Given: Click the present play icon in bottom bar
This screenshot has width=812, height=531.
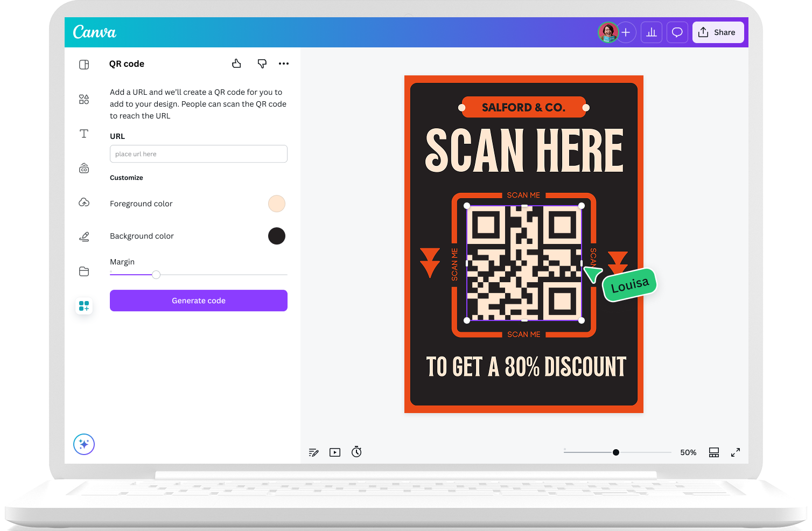Looking at the screenshot, I should [x=335, y=452].
